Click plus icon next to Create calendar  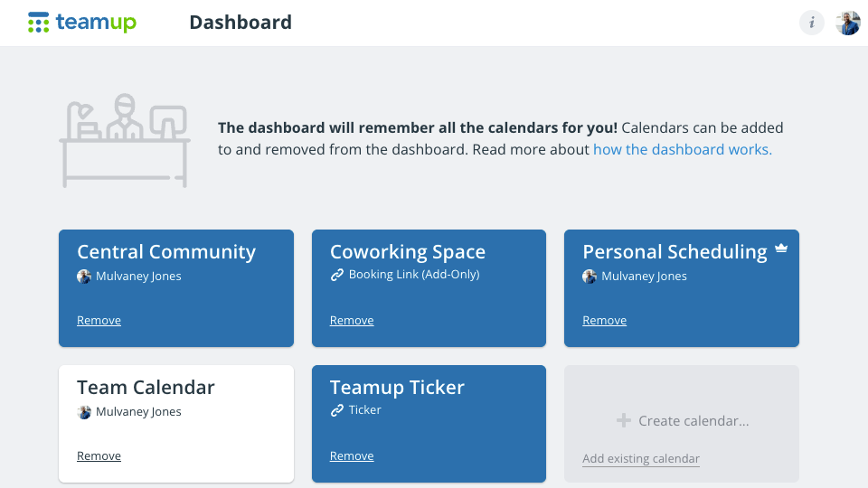point(623,420)
